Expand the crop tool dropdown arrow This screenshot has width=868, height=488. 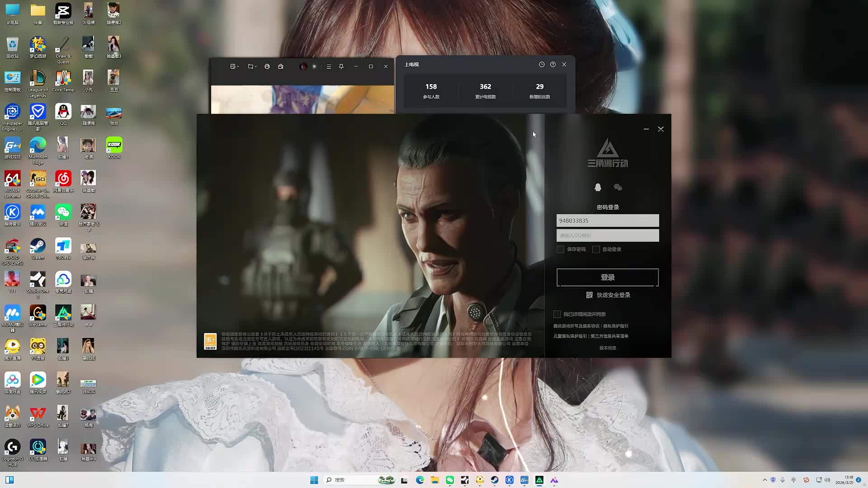point(256,67)
